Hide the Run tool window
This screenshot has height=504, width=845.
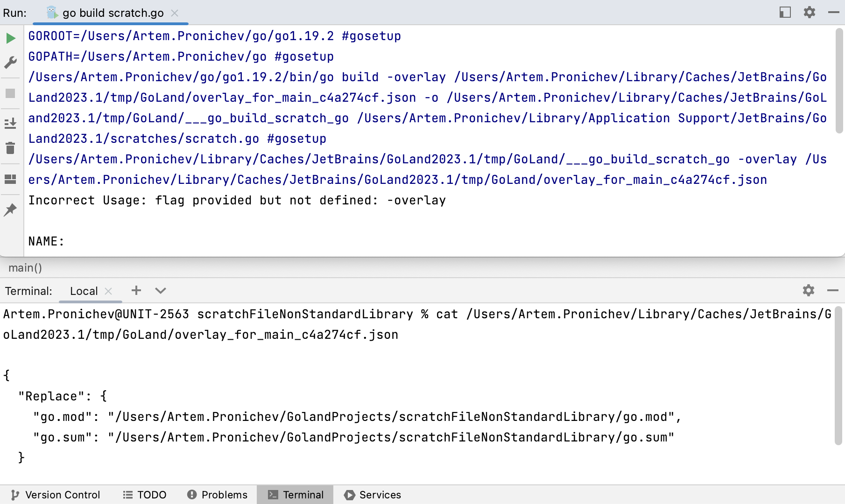coord(834,13)
